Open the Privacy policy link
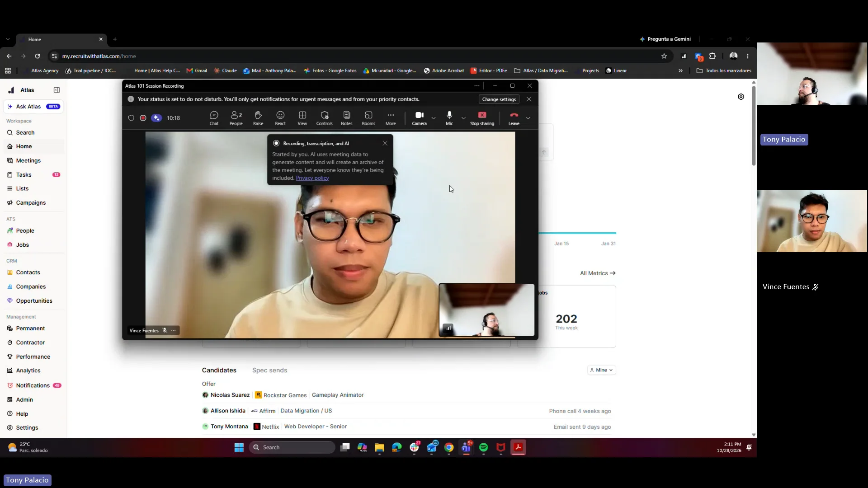868x488 pixels. [312, 178]
